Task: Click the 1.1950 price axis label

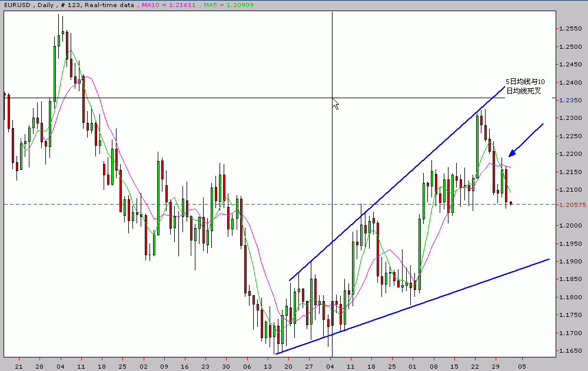Action: (570, 243)
